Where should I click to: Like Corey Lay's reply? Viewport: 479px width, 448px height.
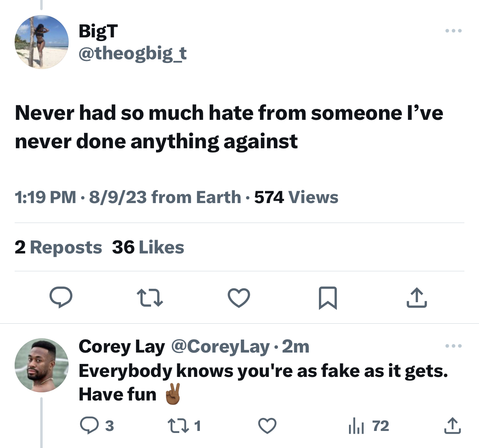[x=267, y=426]
